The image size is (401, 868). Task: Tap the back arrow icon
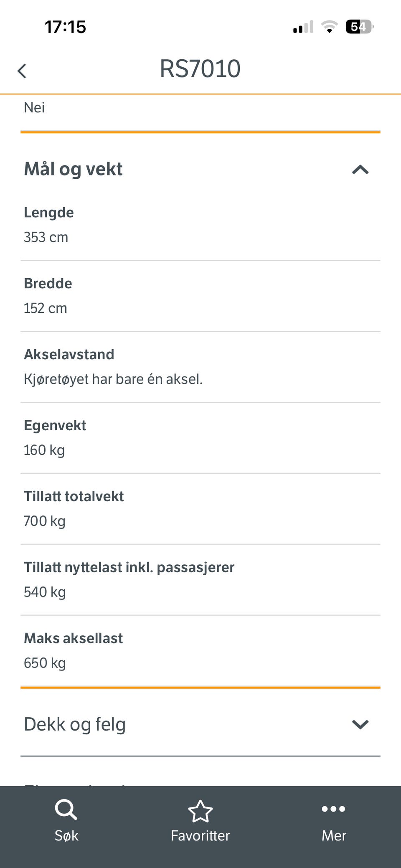[22, 71]
